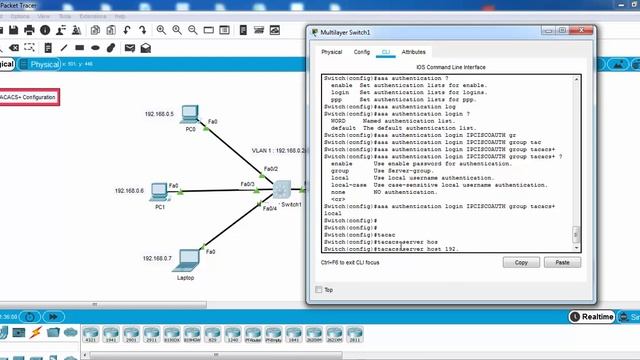The height and width of the screenshot is (360, 640).
Task: Switch workspace to Physical view
Action: coord(40,64)
